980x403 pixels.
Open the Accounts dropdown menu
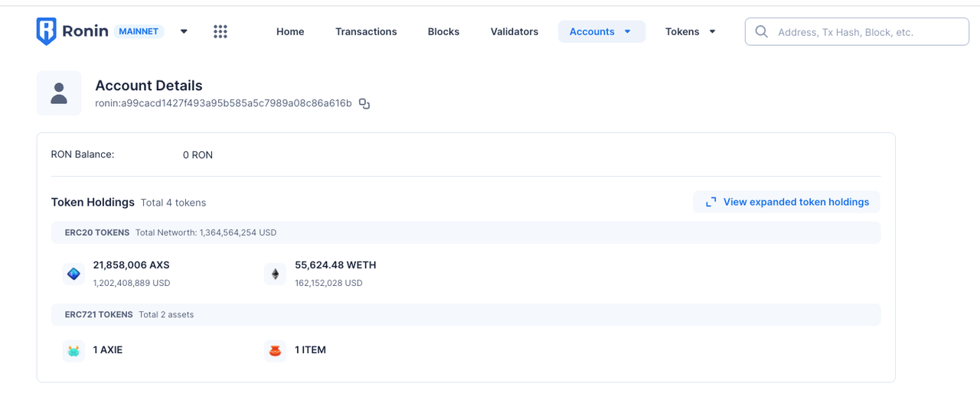click(601, 31)
